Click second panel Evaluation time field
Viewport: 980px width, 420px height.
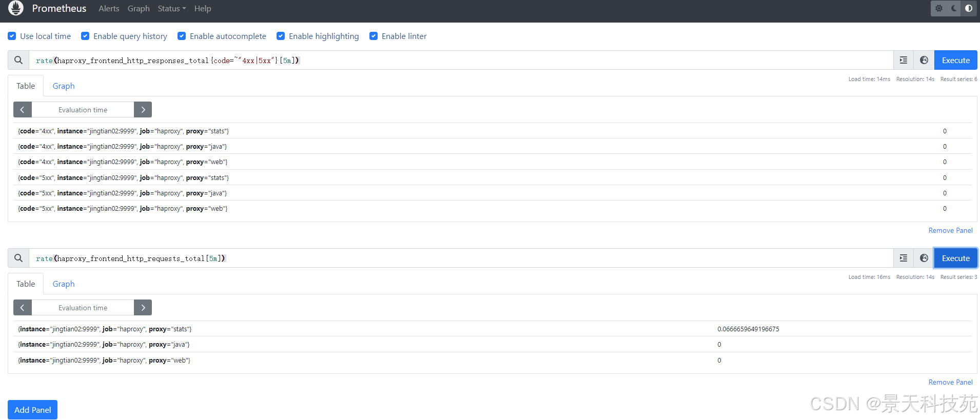click(x=83, y=308)
